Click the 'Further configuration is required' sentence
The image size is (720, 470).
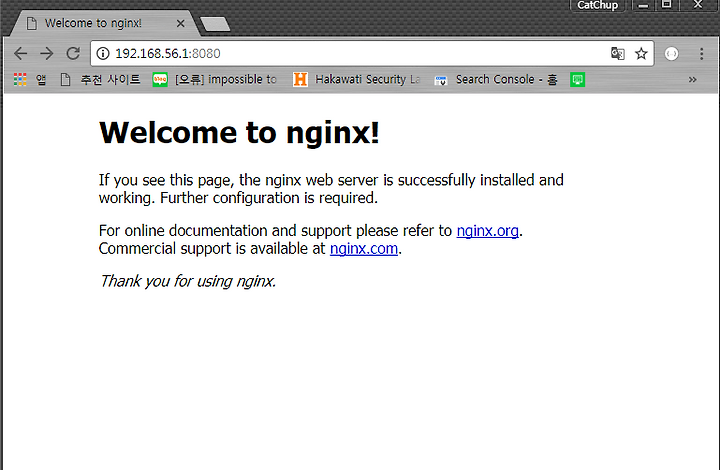(269, 198)
